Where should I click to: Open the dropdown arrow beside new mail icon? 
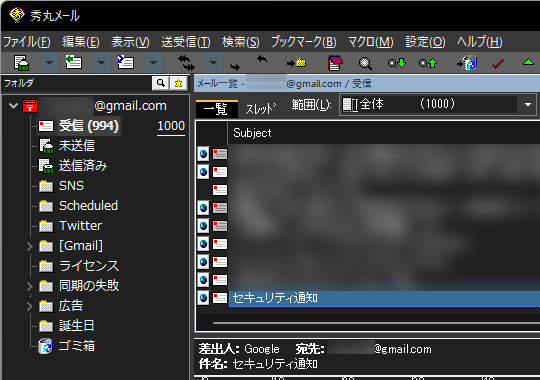50,63
